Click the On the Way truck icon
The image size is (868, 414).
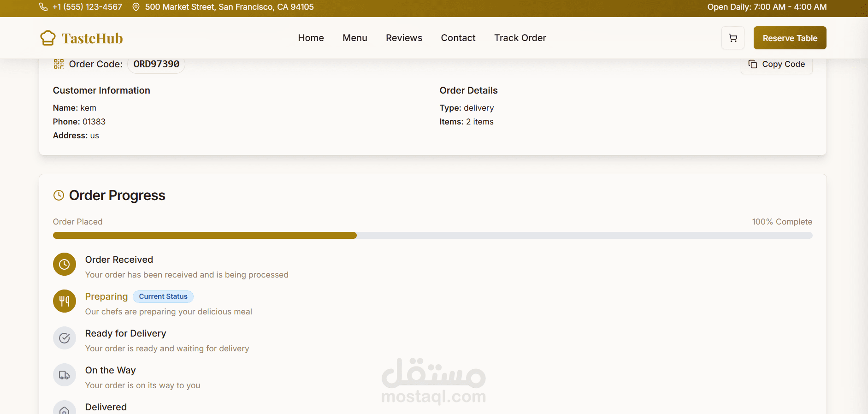click(65, 375)
